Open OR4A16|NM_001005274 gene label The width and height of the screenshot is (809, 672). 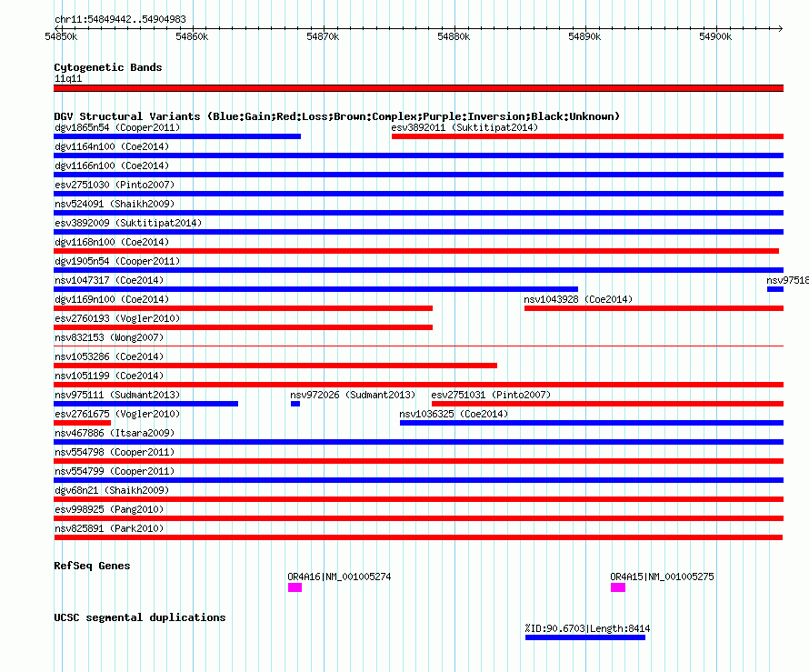tap(339, 577)
